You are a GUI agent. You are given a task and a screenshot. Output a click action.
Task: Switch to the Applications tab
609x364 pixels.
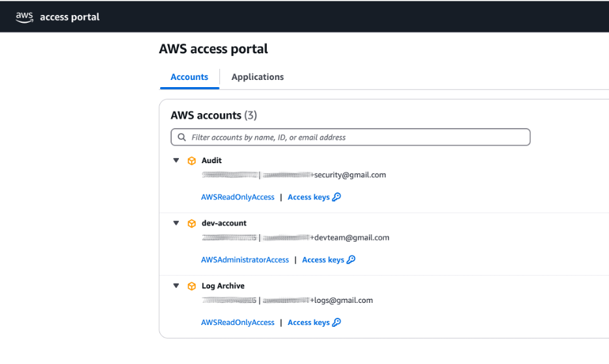click(258, 77)
